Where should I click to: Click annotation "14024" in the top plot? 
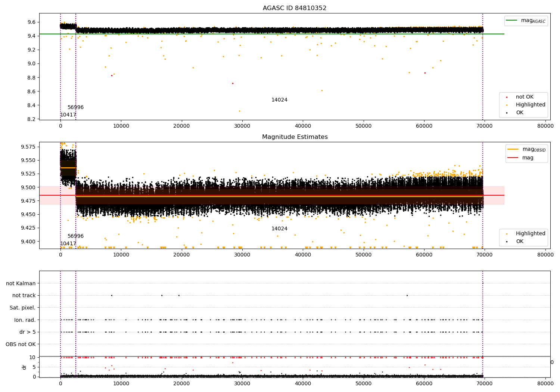coord(279,100)
